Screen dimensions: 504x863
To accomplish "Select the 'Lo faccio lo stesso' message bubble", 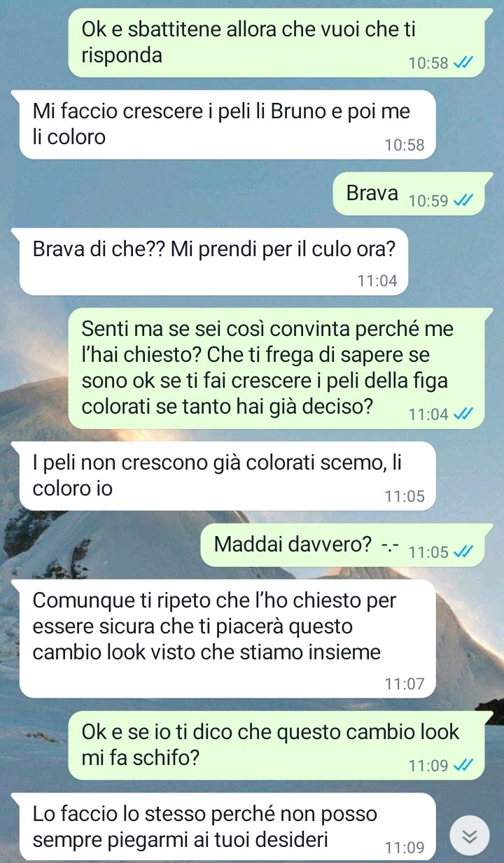I will pyautogui.click(x=224, y=827).
